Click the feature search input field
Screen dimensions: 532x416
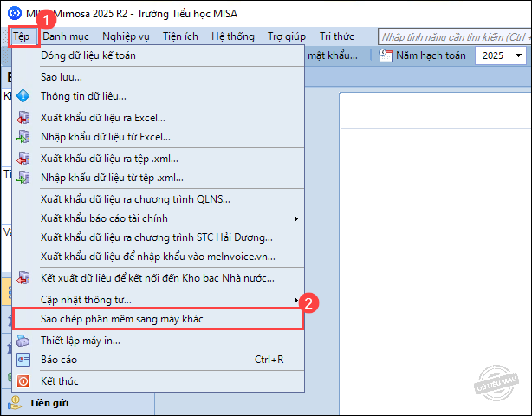tap(455, 36)
